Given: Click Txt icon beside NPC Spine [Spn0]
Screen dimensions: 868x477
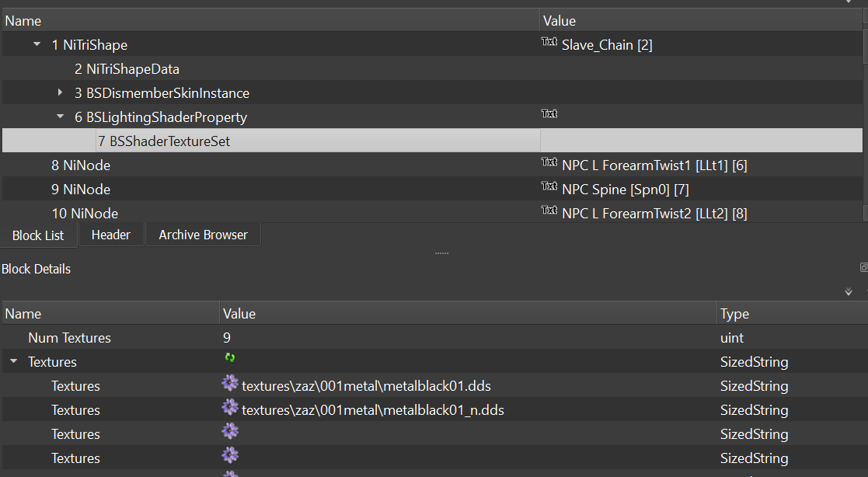Looking at the screenshot, I should pyautogui.click(x=549, y=186).
